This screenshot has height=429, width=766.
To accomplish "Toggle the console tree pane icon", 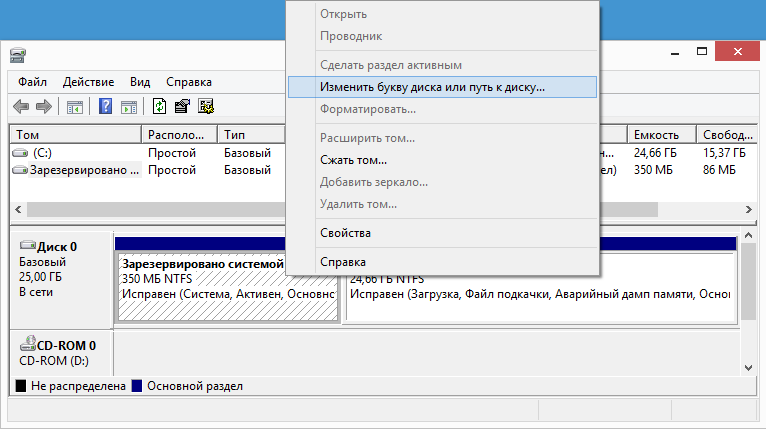I will (74, 106).
